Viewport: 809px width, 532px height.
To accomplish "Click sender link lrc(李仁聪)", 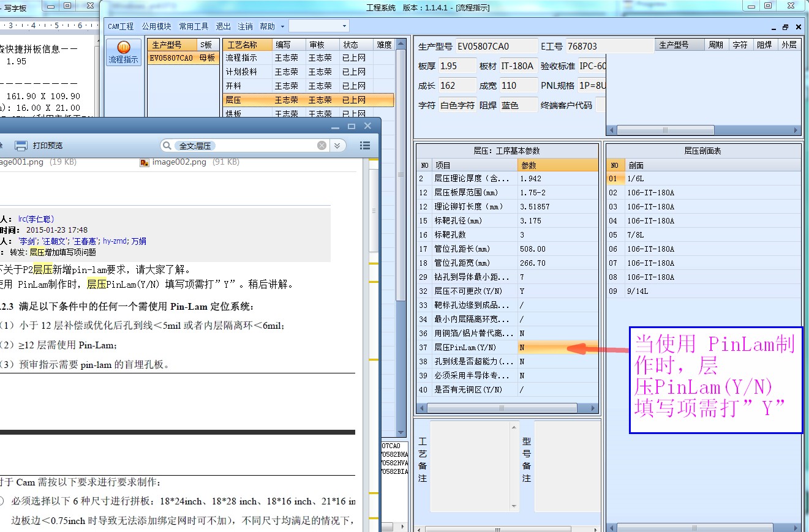I will tap(36, 219).
